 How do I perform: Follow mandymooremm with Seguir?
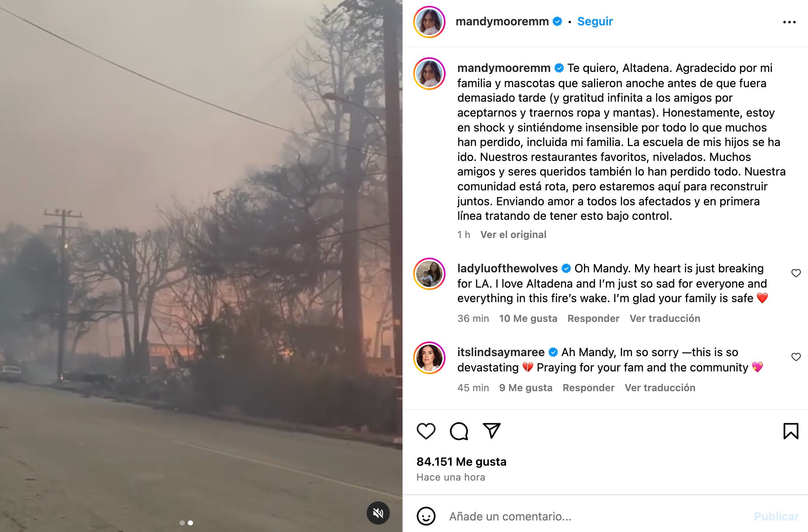[595, 21]
